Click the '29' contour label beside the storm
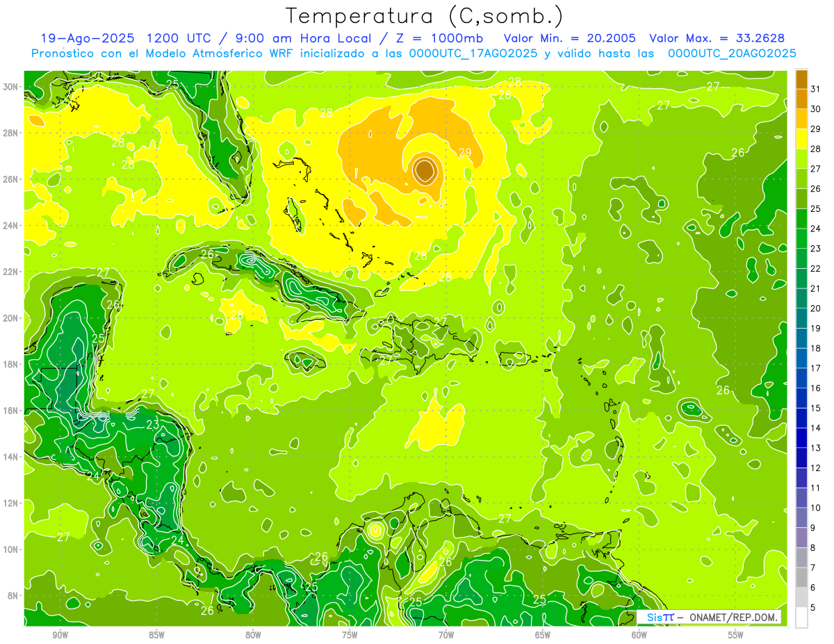This screenshot has height=644, width=834. tap(465, 152)
